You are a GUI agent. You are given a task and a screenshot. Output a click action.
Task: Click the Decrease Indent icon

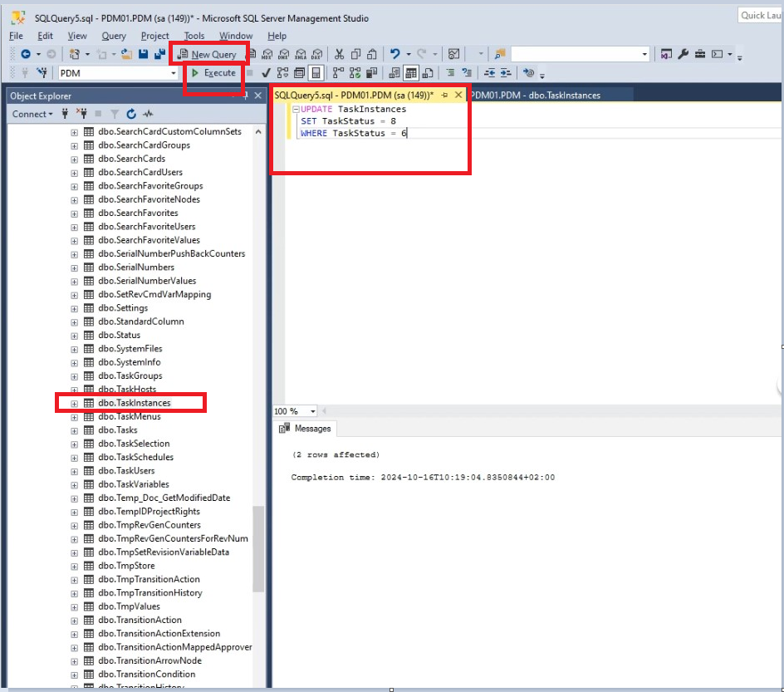pos(489,73)
